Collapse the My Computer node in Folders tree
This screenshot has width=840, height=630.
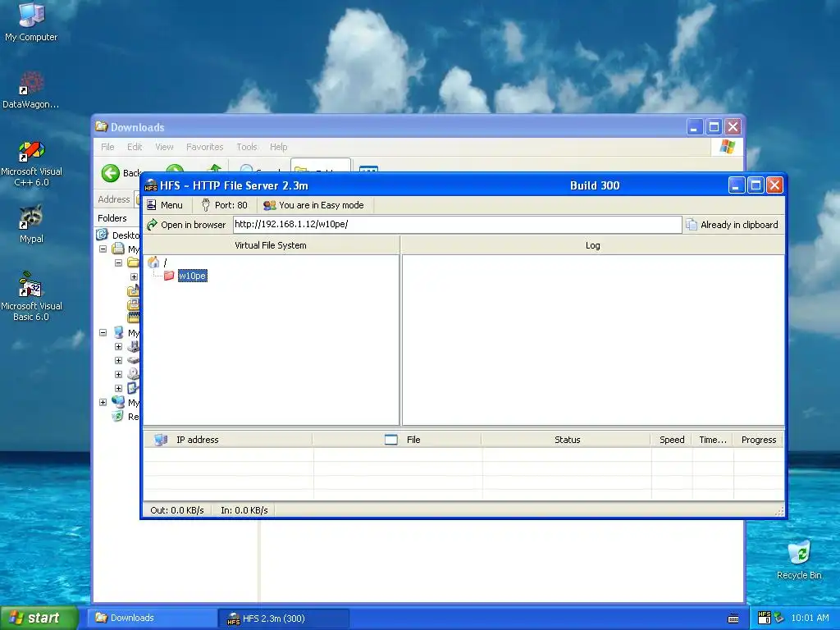103,333
